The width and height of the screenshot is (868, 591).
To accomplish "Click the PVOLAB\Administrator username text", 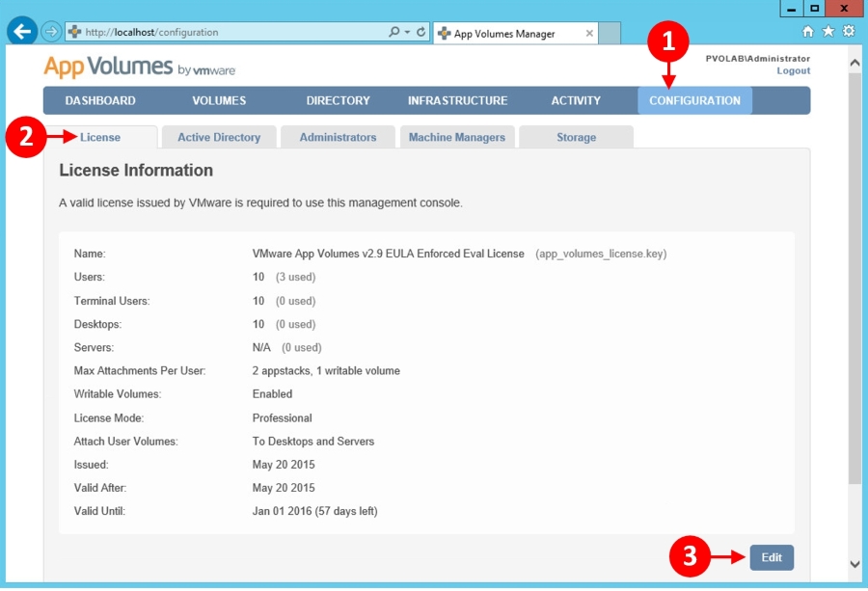I will 758,58.
